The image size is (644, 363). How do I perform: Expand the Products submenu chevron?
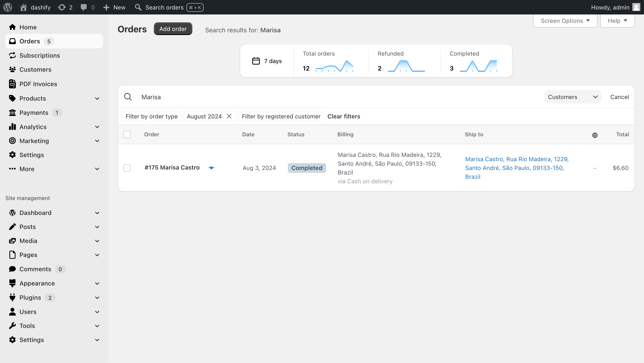pyautogui.click(x=97, y=99)
